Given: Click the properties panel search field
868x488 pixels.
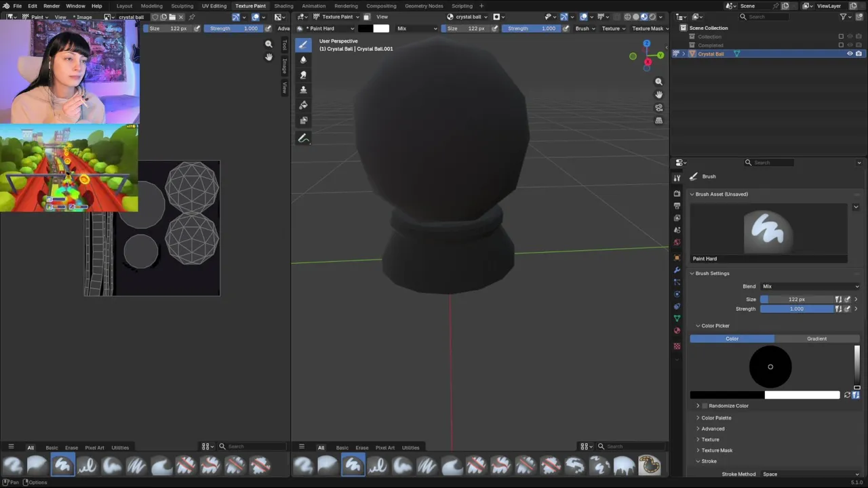Looking at the screenshot, I should click(769, 163).
